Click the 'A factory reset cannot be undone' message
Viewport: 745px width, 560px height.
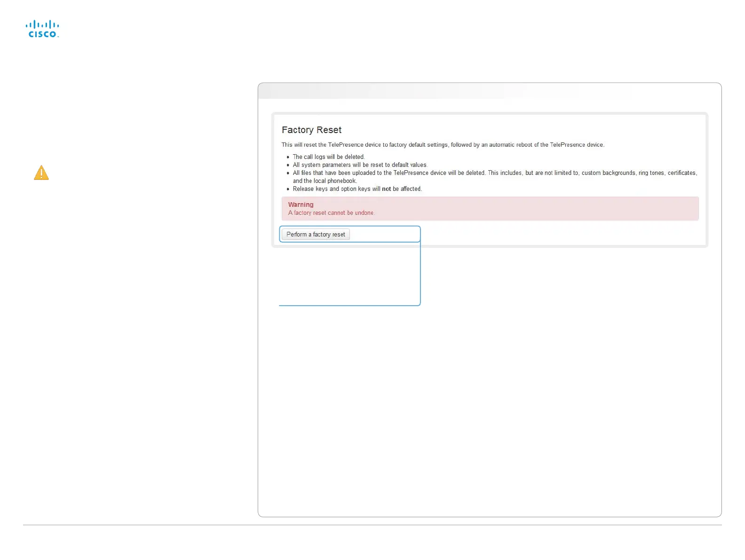(x=331, y=213)
